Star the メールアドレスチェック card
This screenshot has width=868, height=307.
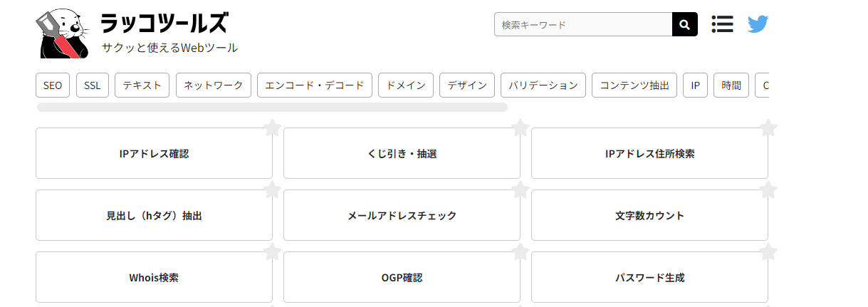point(520,190)
